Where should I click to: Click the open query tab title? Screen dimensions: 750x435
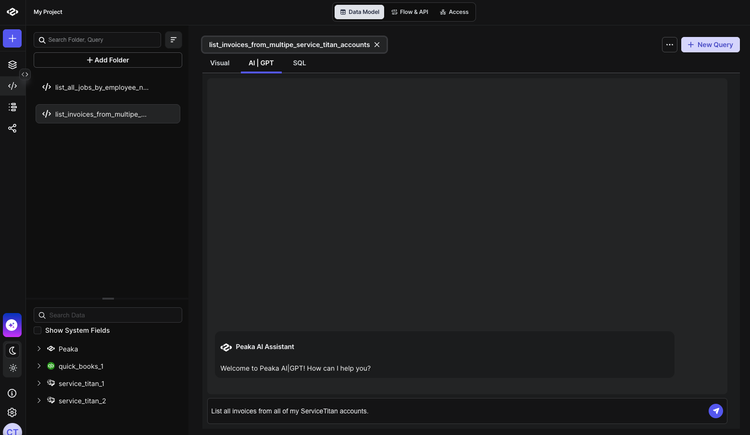point(289,45)
